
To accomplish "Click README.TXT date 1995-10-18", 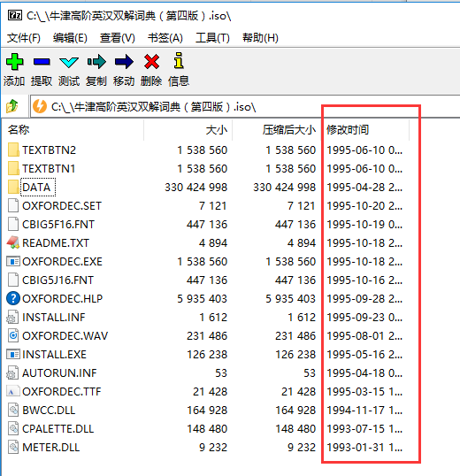I will (364, 242).
